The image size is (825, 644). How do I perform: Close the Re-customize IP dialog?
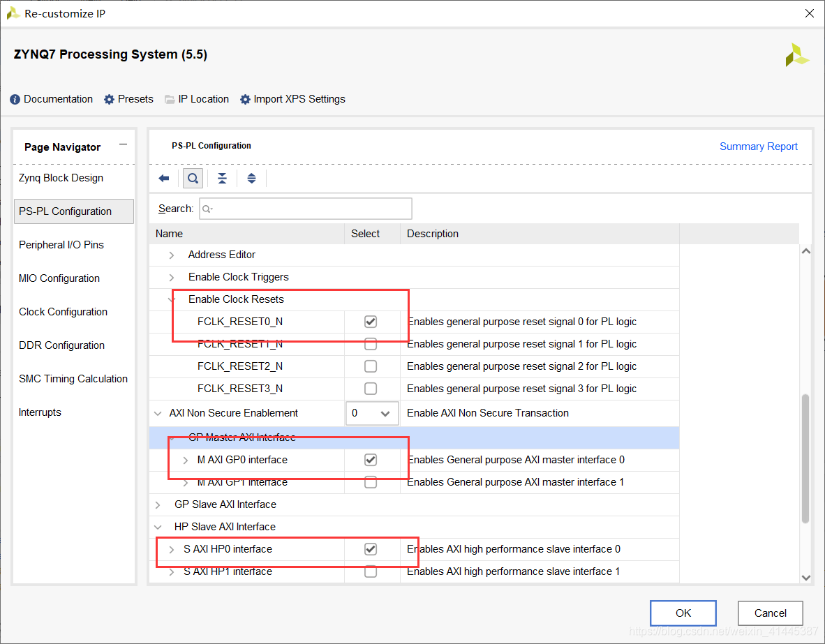pos(809,14)
